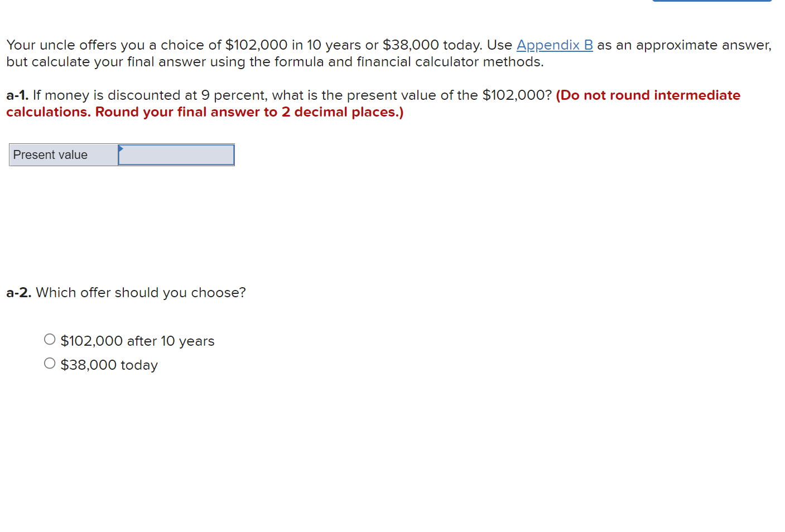This screenshot has height=532, width=785.
Task: Select the $102,000 after 10 years option
Action: pyautogui.click(x=50, y=338)
